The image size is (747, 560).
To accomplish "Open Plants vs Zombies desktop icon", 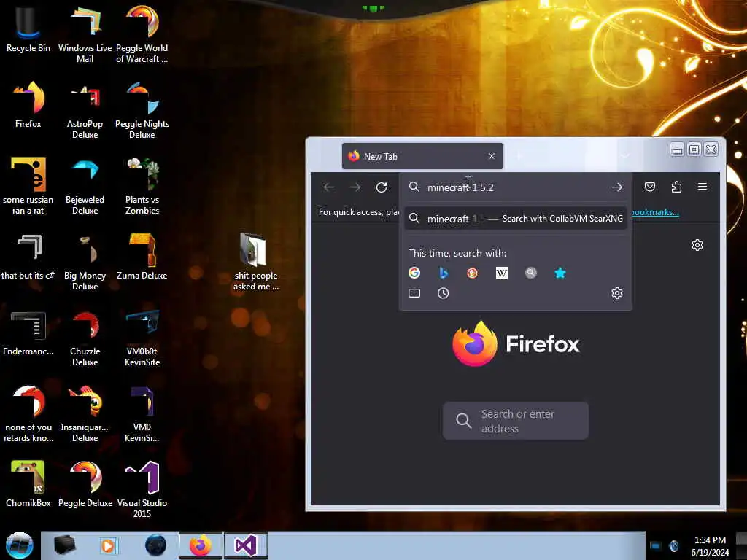I will 142,186.
